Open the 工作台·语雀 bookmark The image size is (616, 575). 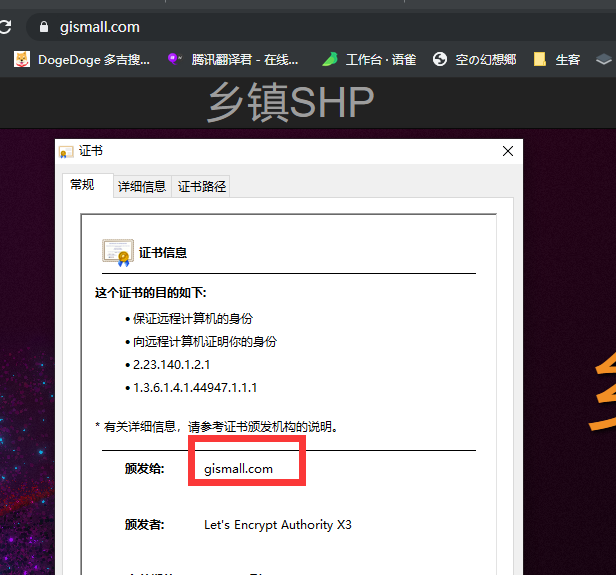click(x=369, y=60)
